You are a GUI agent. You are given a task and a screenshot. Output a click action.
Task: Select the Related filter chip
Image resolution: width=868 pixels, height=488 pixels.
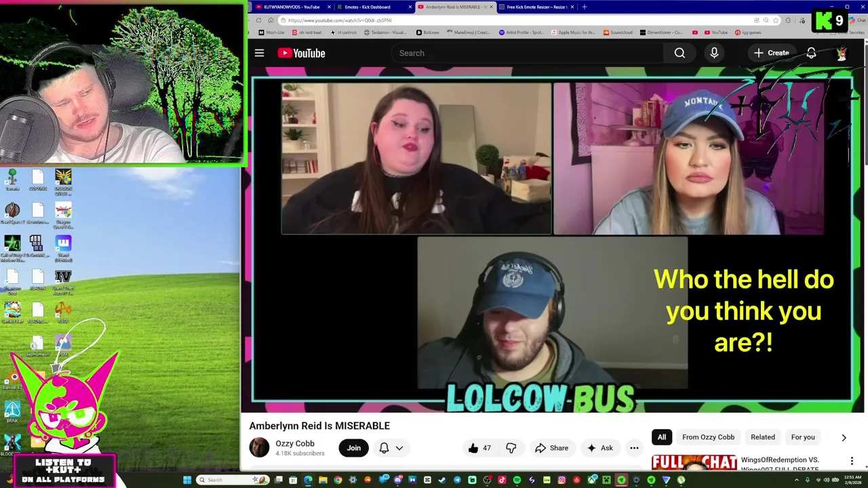pos(763,437)
